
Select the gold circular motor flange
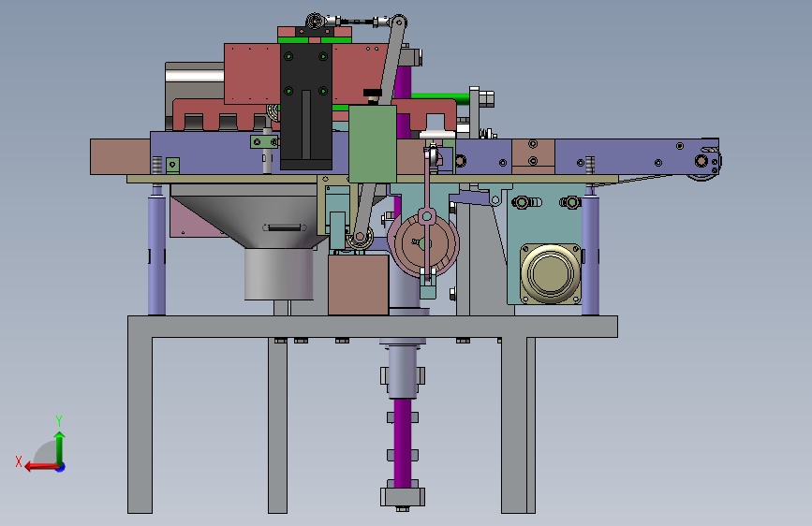(x=551, y=273)
